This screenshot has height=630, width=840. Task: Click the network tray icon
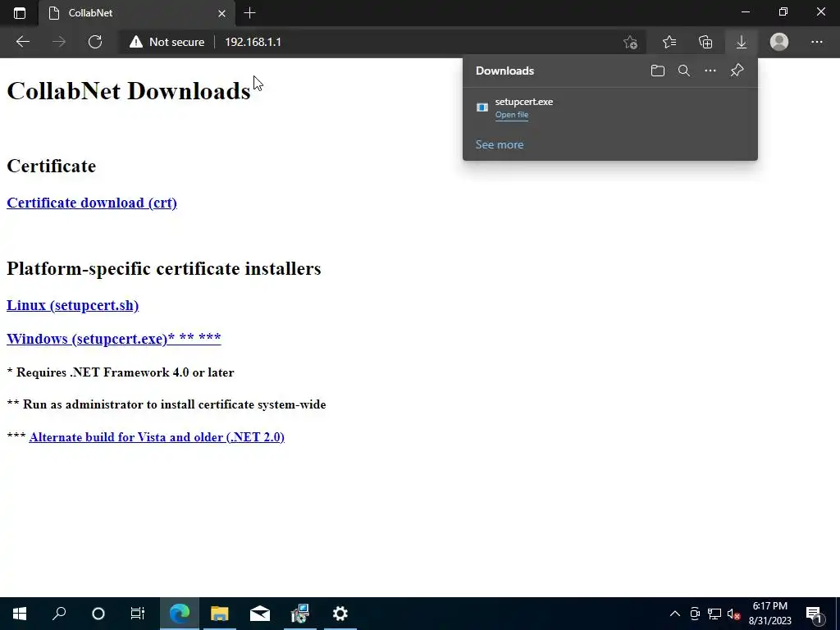[714, 614]
